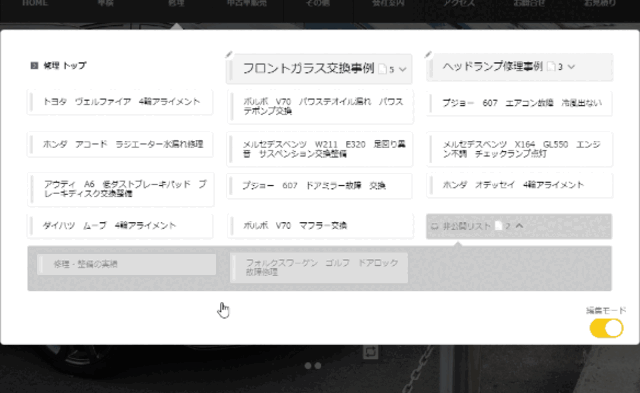Expand the フロントガラス交換事例 chevron

[x=402, y=69]
